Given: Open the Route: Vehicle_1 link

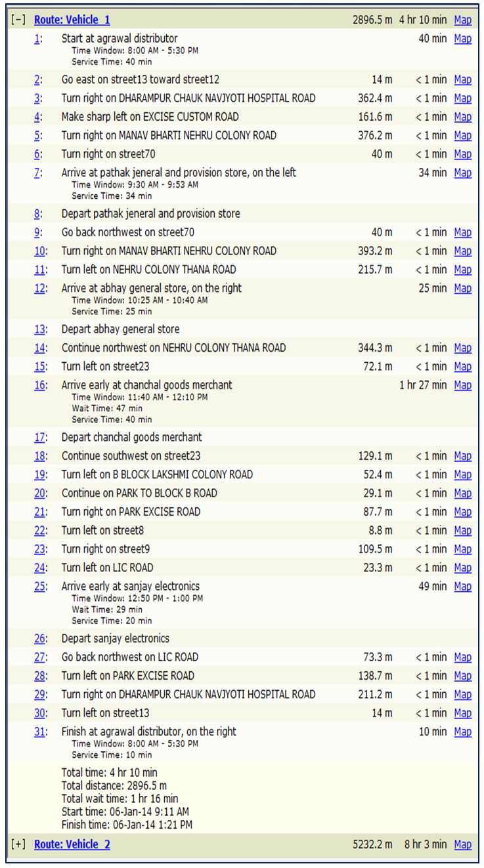Looking at the screenshot, I should point(72,20).
